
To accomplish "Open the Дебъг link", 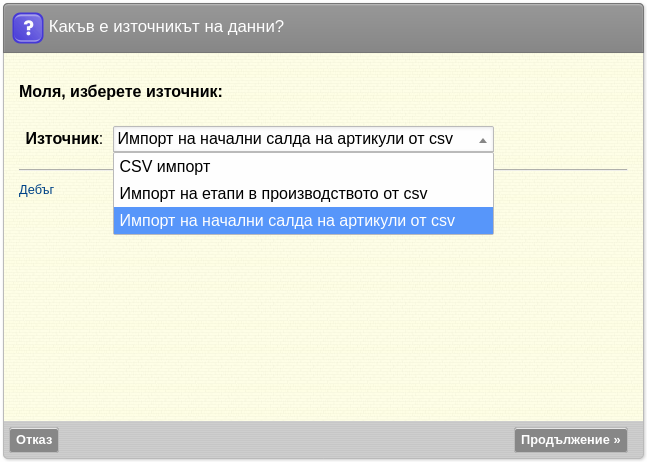I will 36,190.
